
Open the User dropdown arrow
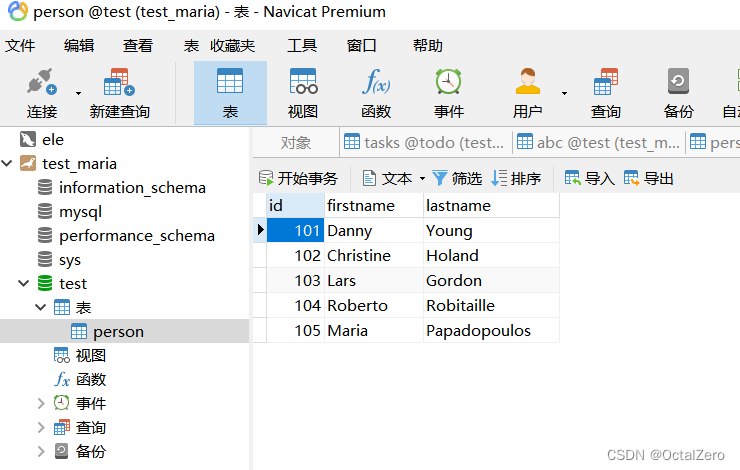click(564, 93)
